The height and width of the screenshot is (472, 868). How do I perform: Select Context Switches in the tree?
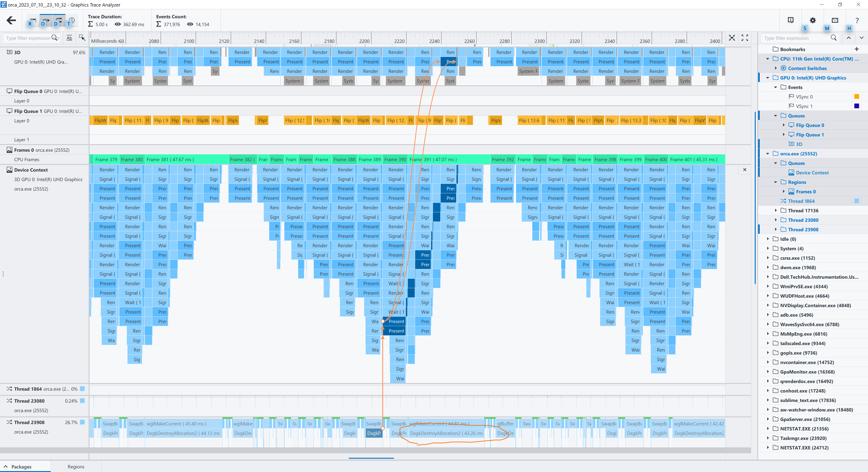point(807,68)
